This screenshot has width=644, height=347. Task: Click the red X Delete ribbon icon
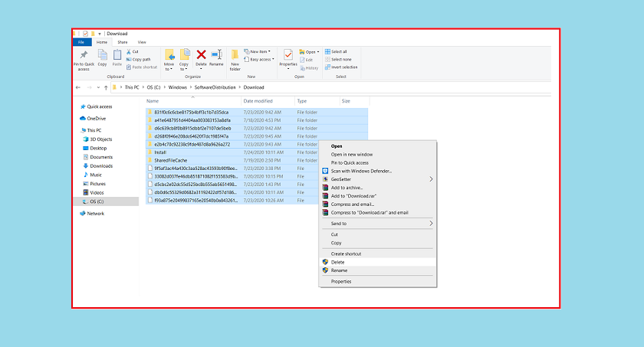[201, 54]
